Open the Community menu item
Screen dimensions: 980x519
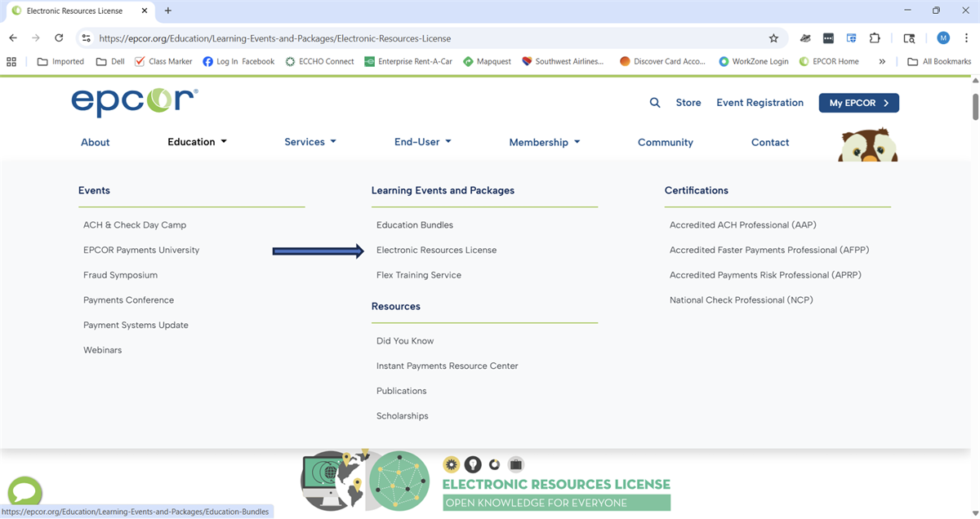coord(666,142)
